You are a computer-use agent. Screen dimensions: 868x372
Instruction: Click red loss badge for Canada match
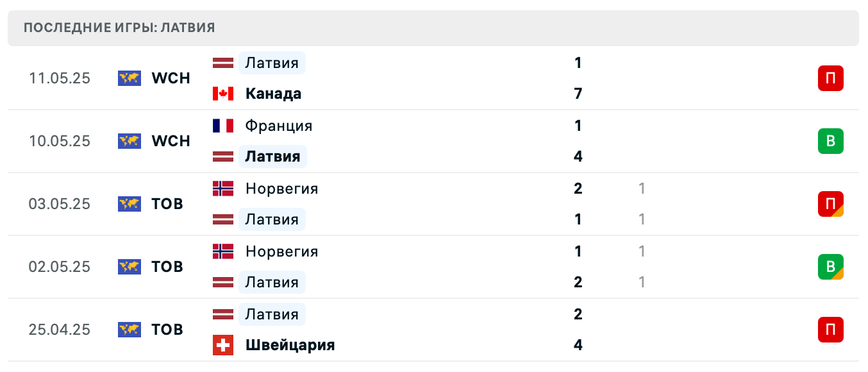830,78
